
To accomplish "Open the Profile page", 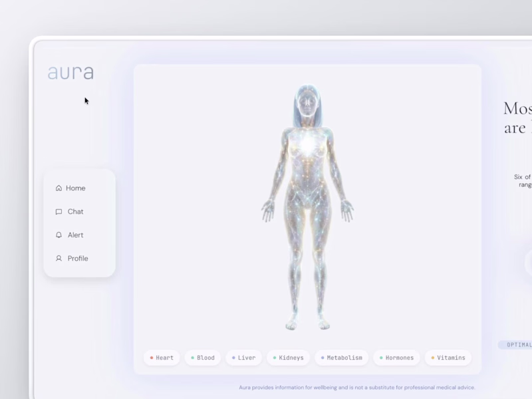I will (72, 258).
